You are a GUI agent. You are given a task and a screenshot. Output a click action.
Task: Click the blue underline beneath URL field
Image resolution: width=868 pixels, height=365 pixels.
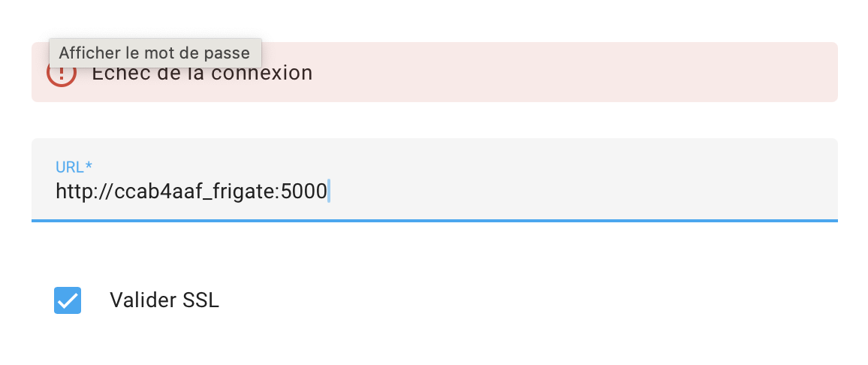(434, 220)
